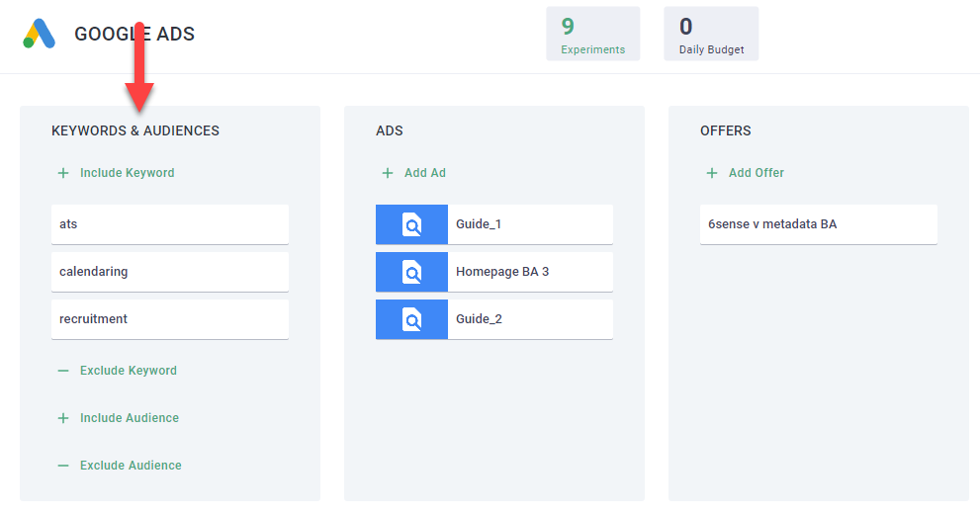This screenshot has height=515, width=980.
Task: Open the Guide_1 ad item
Action: point(529,224)
